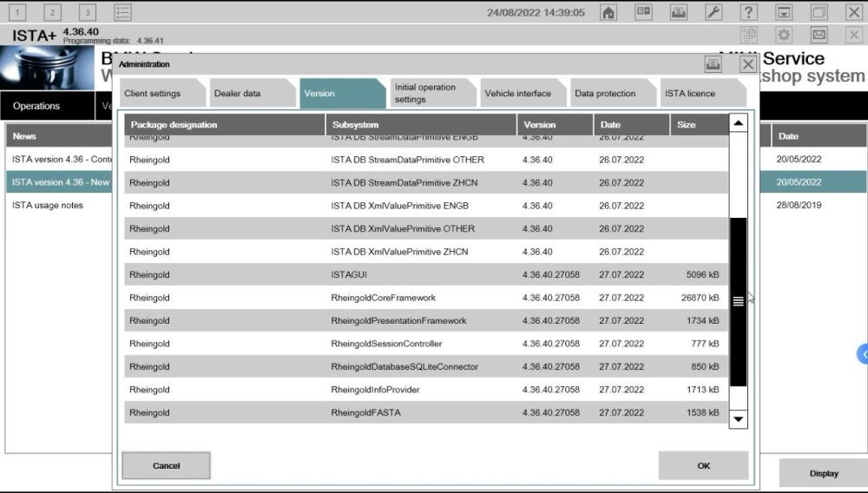Open the Data protection tab
The image size is (868, 493).
pos(613,94)
